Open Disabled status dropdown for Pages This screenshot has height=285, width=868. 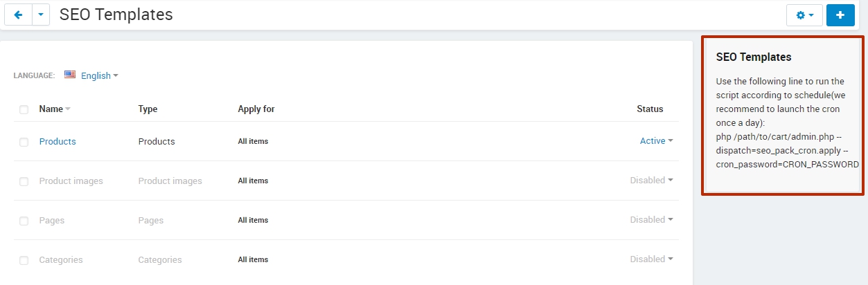point(652,219)
